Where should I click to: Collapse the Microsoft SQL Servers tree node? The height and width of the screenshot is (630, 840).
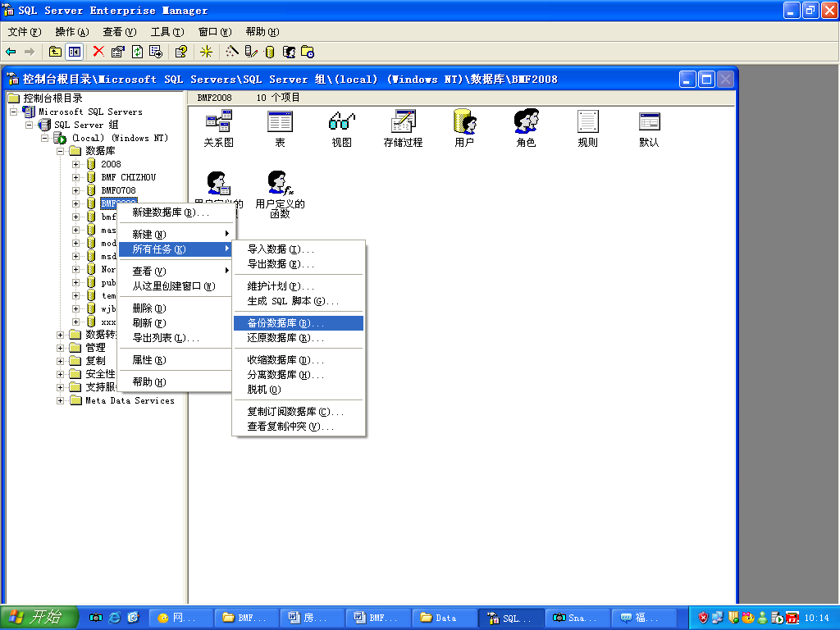point(13,112)
